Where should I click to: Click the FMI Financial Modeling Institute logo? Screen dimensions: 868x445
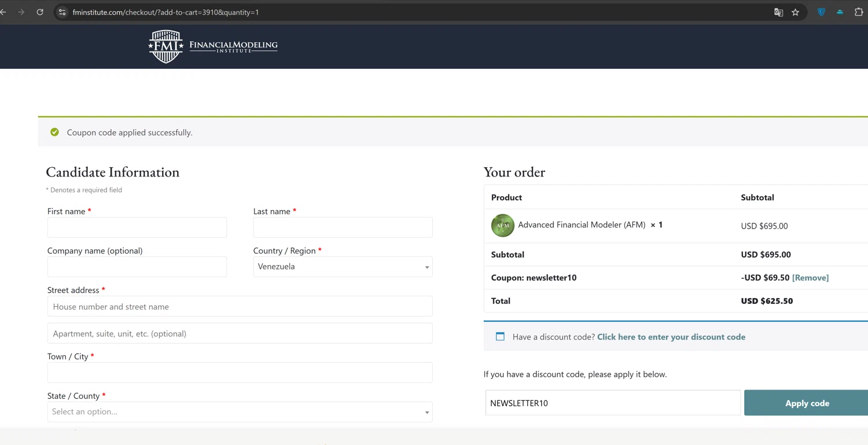click(x=213, y=46)
